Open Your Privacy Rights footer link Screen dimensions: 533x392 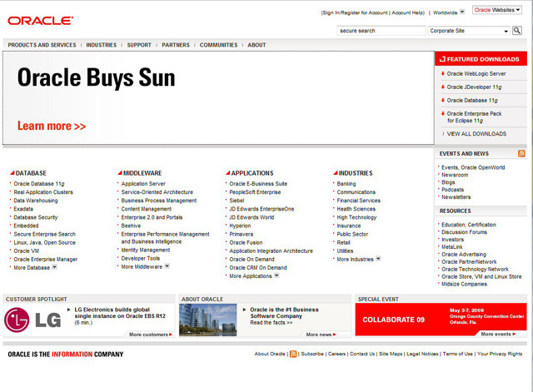pyautogui.click(x=500, y=354)
